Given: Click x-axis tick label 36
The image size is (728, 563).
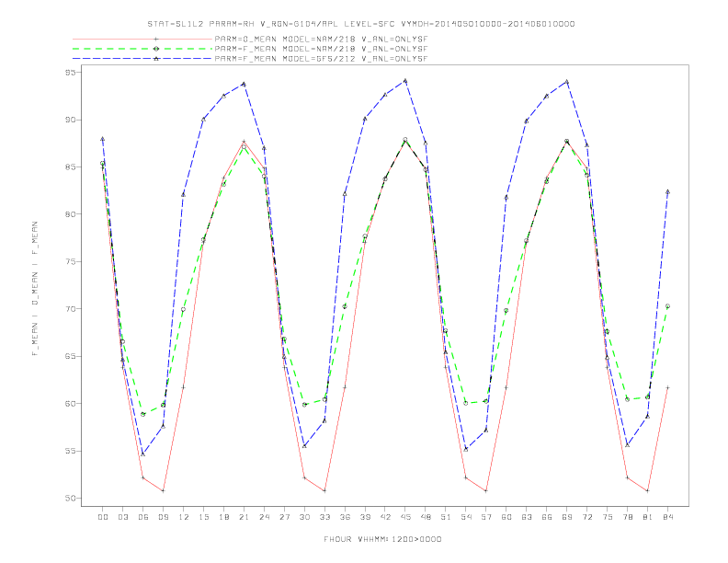Looking at the screenshot, I should 345,517.
